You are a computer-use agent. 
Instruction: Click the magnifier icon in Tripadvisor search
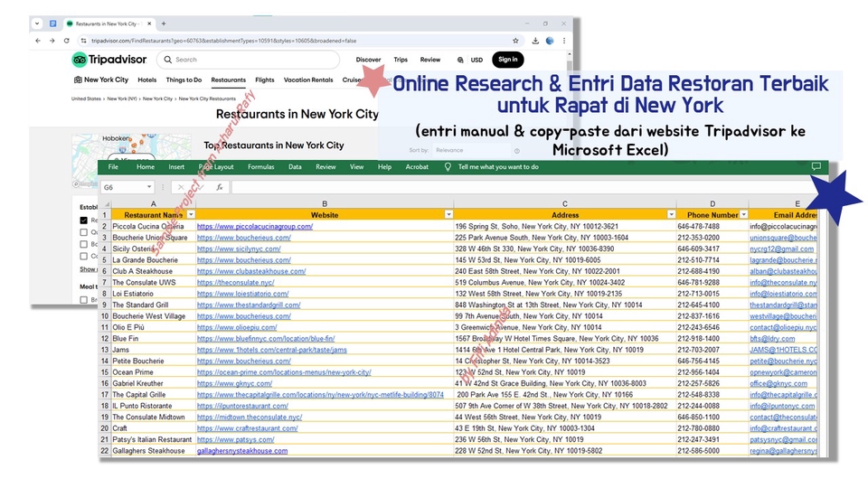pyautogui.click(x=168, y=60)
